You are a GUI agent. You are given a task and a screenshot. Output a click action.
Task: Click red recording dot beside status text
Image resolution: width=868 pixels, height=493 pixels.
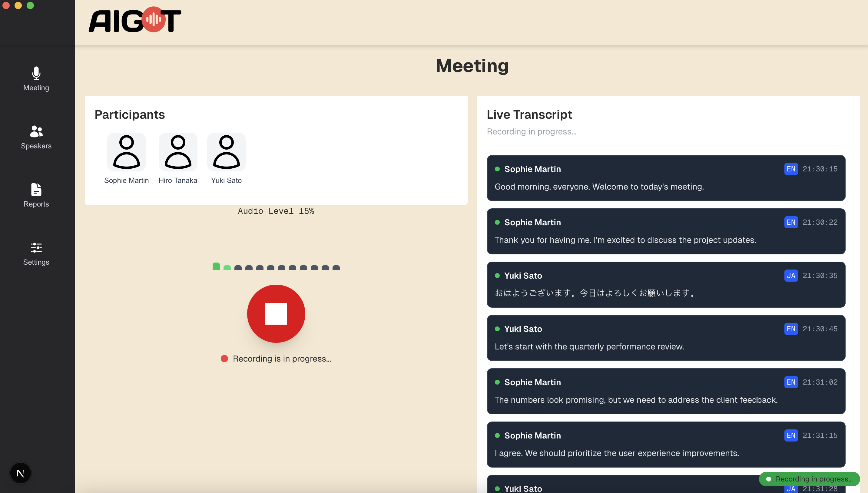(x=224, y=359)
